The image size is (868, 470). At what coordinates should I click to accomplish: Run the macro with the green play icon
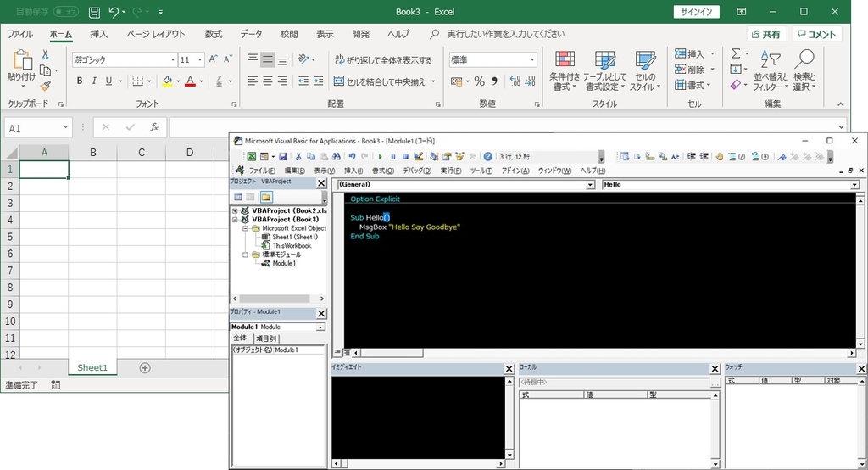(x=381, y=157)
